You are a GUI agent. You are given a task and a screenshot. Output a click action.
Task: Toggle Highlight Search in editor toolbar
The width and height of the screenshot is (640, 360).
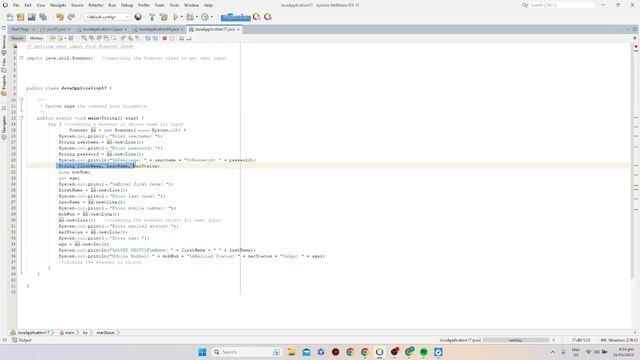[106, 38]
